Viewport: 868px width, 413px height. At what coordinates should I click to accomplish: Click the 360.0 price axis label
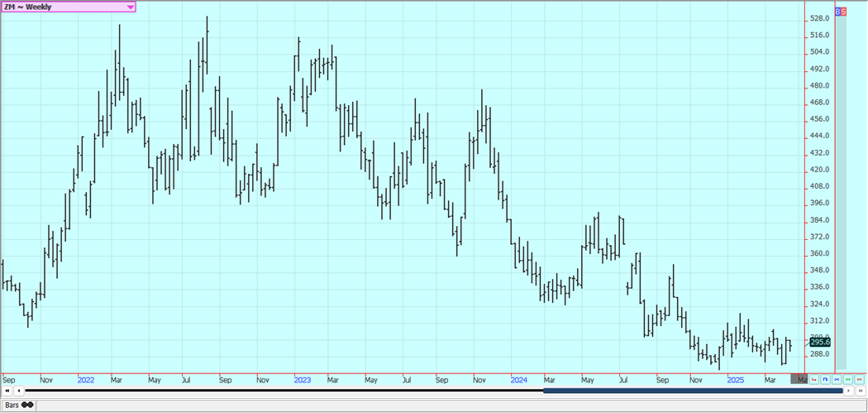point(820,253)
